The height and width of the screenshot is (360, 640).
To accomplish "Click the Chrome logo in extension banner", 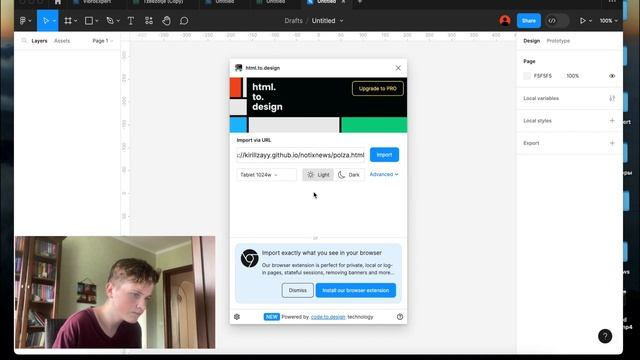I will coord(249,258).
